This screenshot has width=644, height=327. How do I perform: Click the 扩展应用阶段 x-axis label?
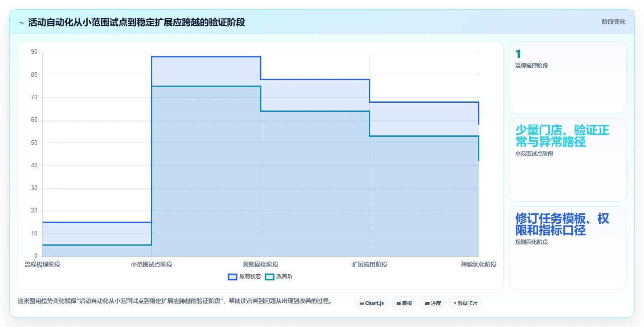point(369,264)
